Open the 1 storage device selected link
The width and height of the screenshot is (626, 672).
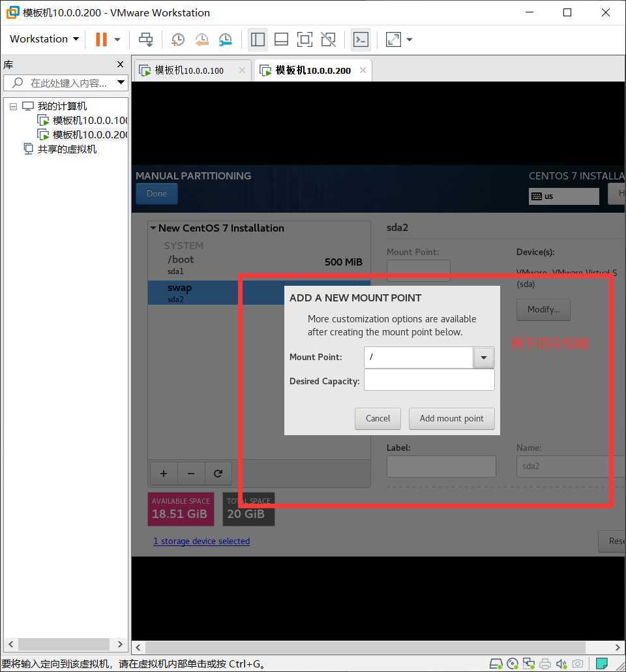click(x=201, y=542)
